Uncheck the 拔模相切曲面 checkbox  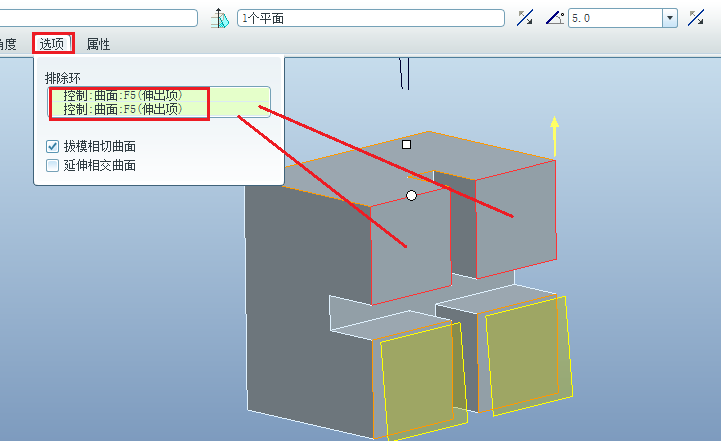click(53, 146)
